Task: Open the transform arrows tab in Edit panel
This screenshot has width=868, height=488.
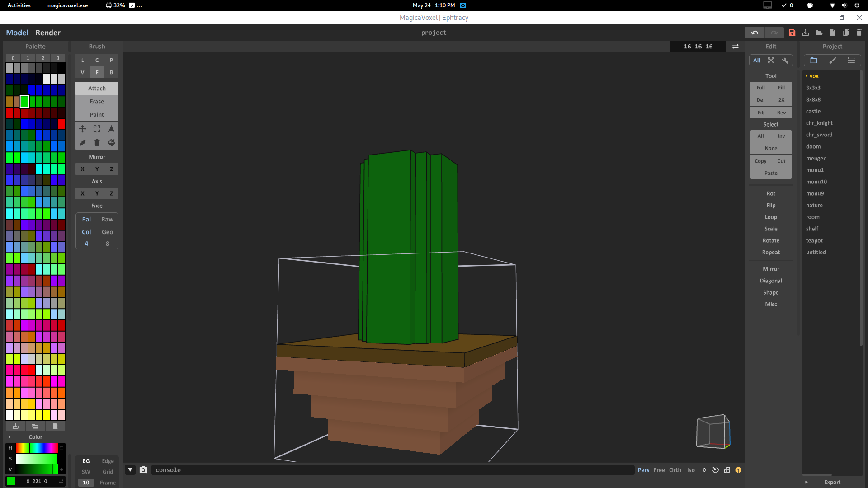Action: click(x=771, y=60)
